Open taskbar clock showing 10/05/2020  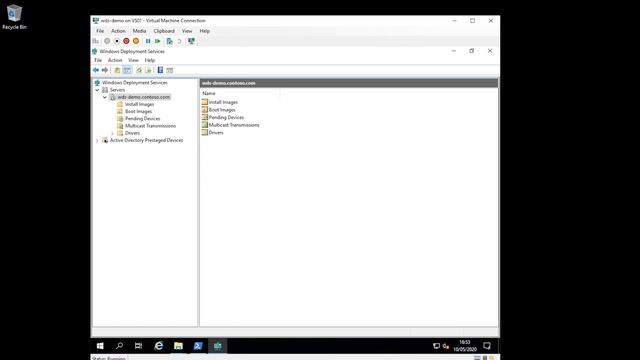(x=465, y=346)
